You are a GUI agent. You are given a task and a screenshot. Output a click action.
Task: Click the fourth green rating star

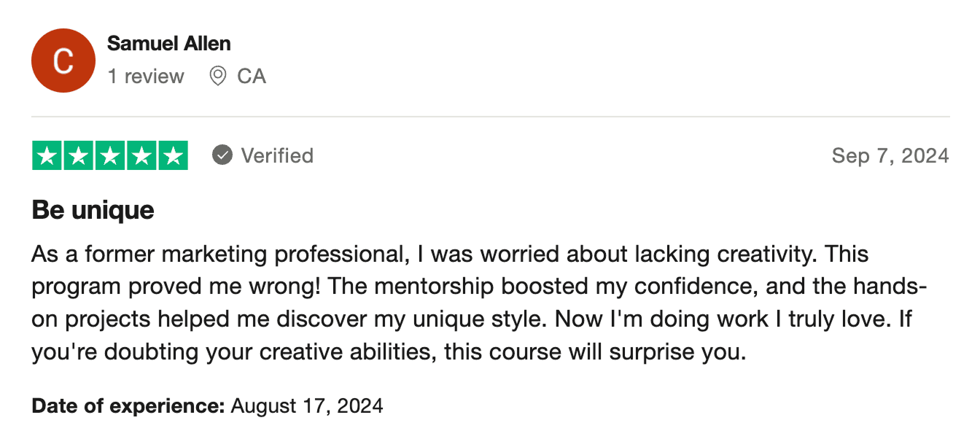[141, 156]
